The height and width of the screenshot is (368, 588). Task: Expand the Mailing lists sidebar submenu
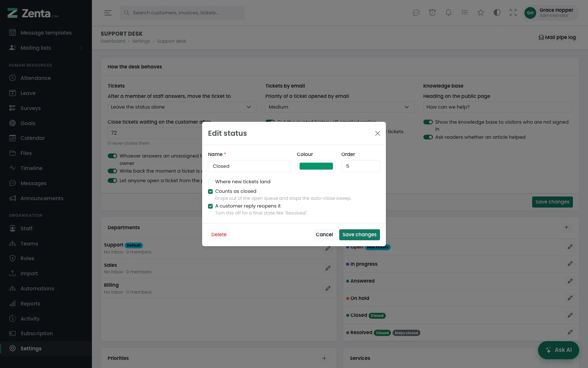(x=46, y=48)
